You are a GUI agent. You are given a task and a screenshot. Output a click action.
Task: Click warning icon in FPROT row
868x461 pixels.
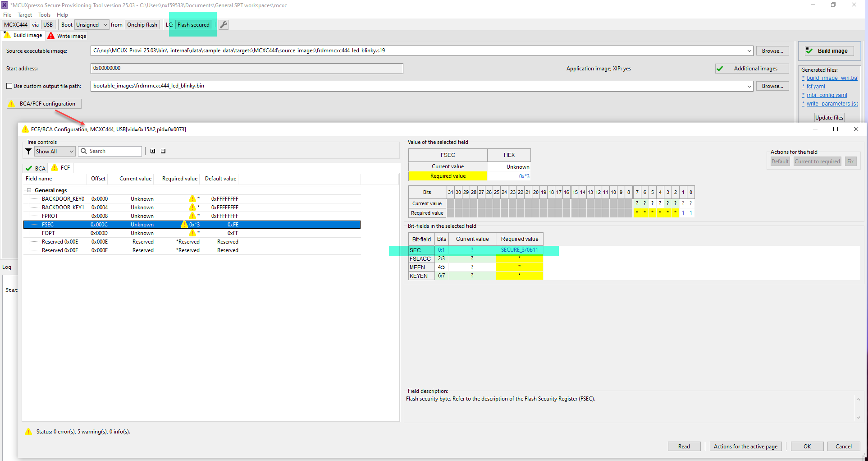[192, 216]
